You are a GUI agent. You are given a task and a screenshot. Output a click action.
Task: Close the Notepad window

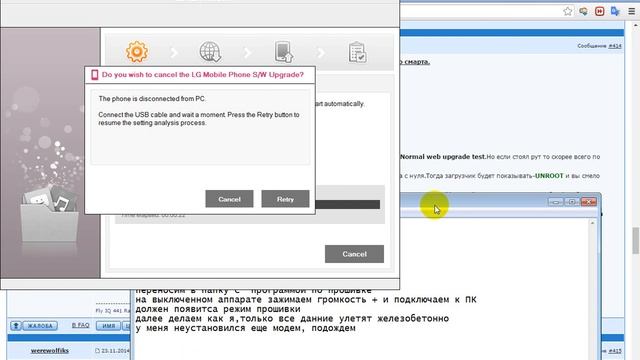pos(588,202)
